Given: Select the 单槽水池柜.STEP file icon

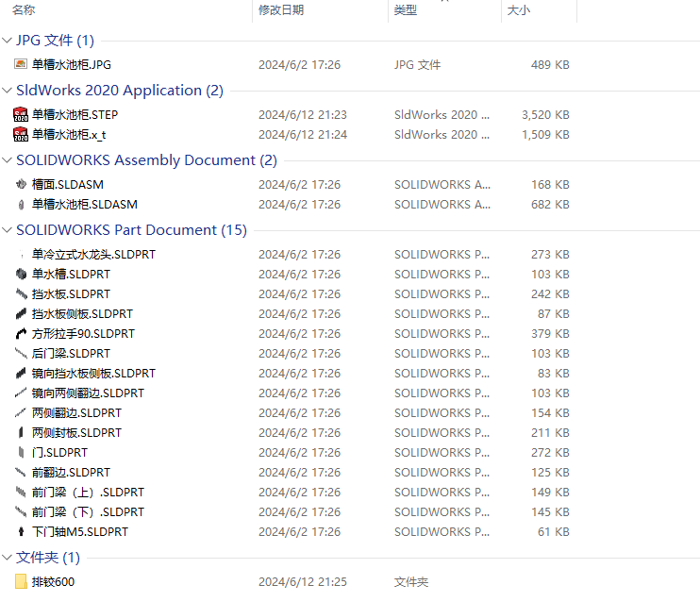Looking at the screenshot, I should tap(21, 115).
